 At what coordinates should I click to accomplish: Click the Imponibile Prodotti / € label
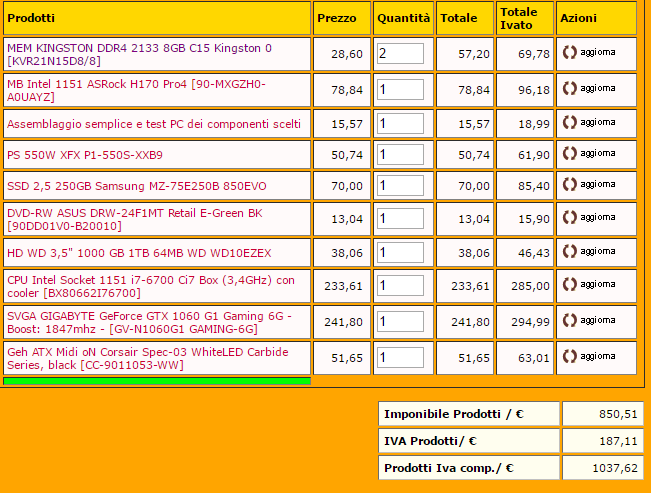(x=454, y=414)
